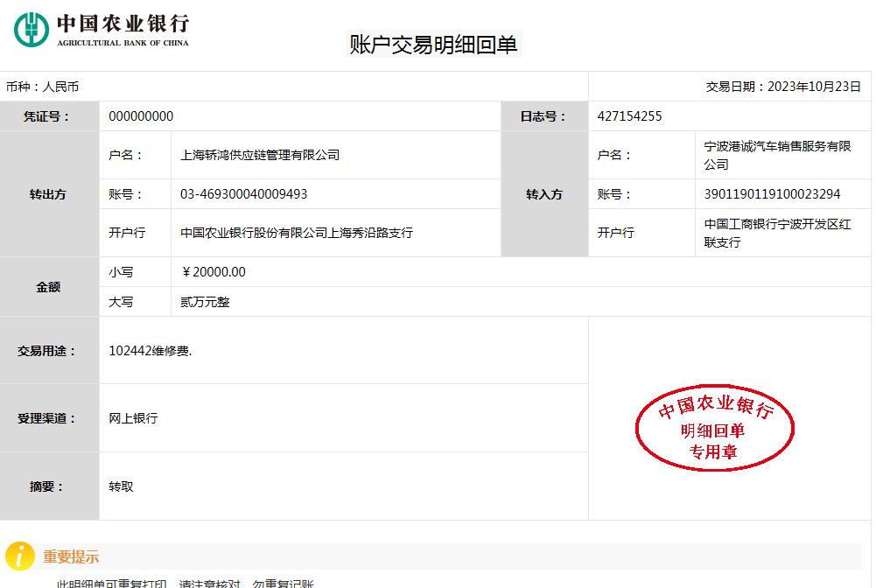Click the 转取 summary value
The width and height of the screenshot is (876, 588).
pos(121,486)
